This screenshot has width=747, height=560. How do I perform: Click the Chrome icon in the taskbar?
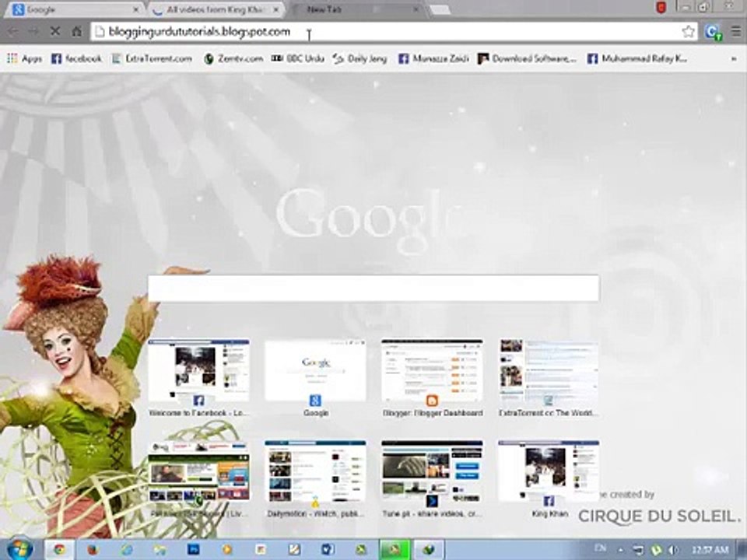[60, 550]
